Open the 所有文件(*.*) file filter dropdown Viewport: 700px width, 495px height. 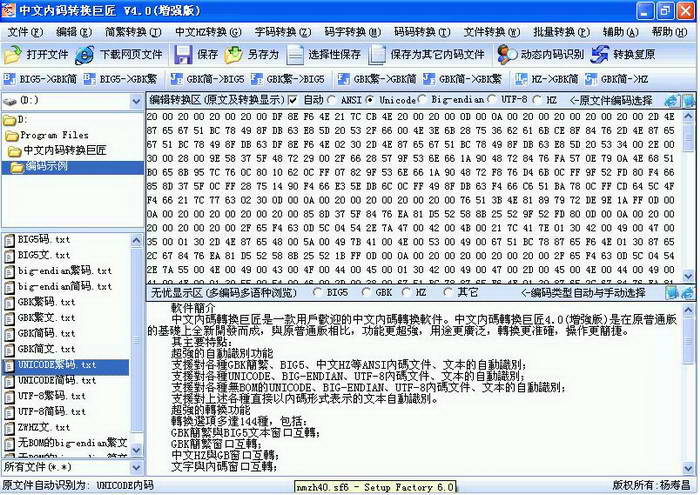(135, 466)
